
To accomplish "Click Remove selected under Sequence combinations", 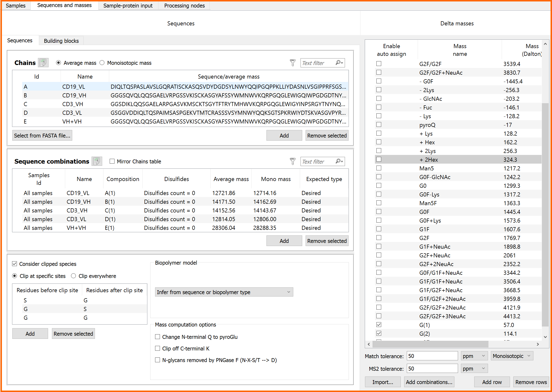I will (327, 241).
